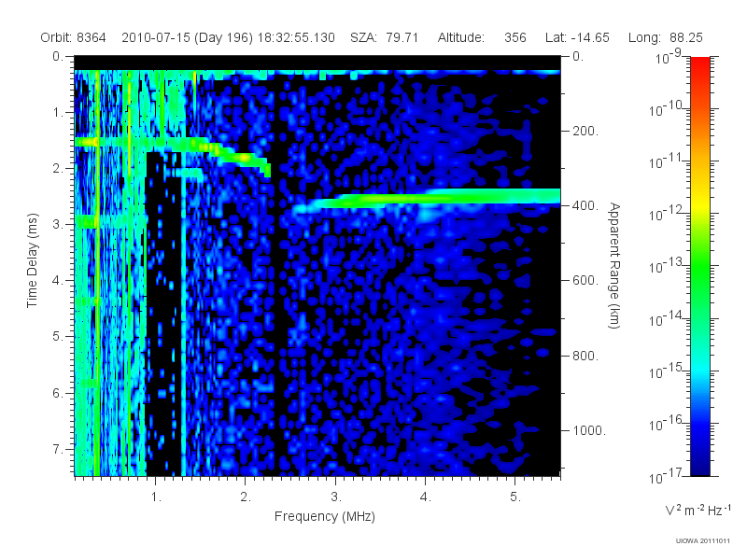This screenshot has height=560, width=747.
Task: Click the 'Long: 88.25' value
Action: tap(665, 37)
